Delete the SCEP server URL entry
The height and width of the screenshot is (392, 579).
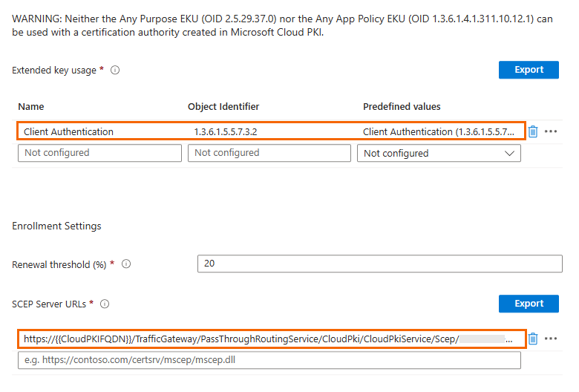pyautogui.click(x=532, y=339)
